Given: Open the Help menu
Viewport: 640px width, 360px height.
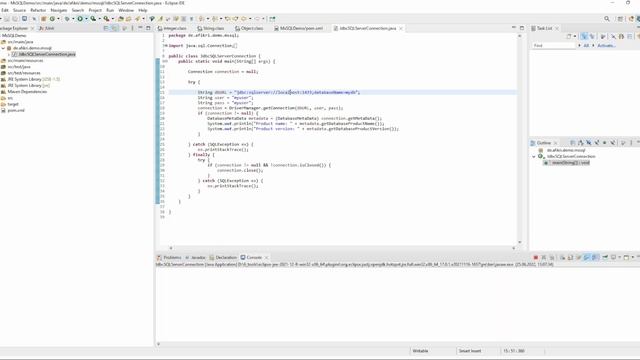Looking at the screenshot, I should 142,10.
